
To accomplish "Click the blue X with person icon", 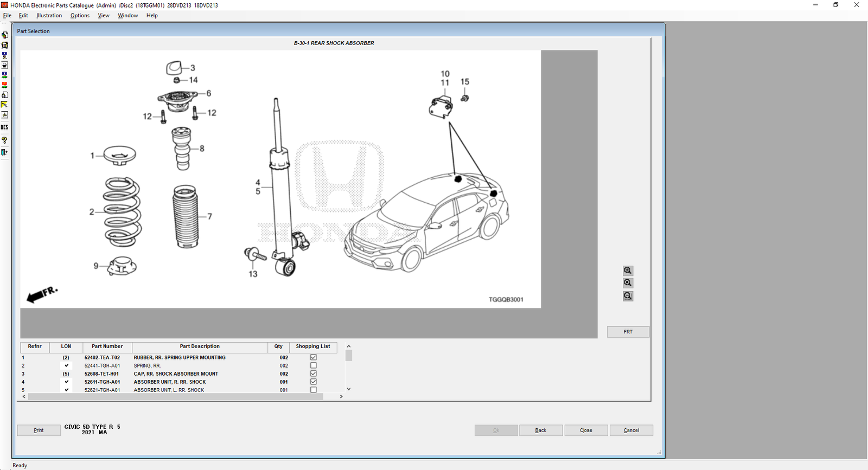I will 4,55.
